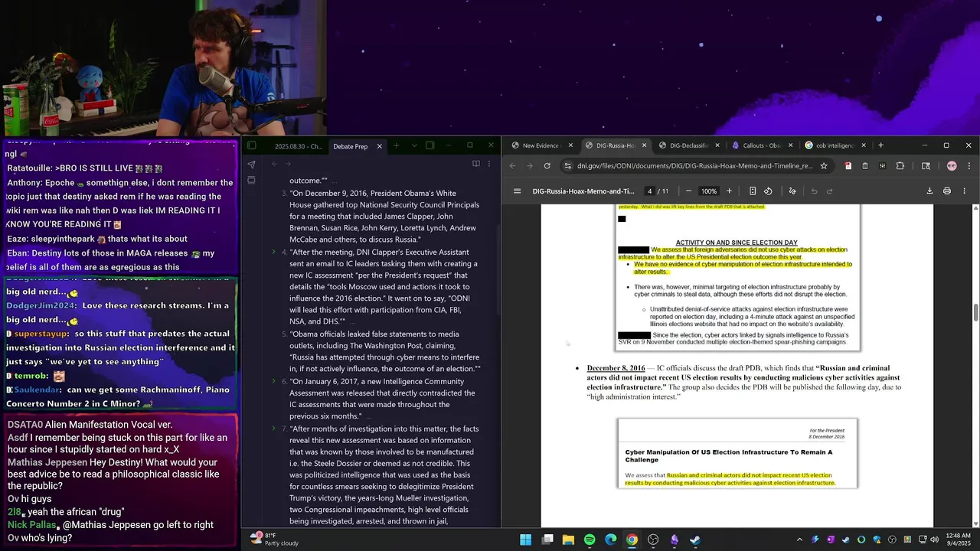Open Spotify from the taskbar
Image resolution: width=980 pixels, height=551 pixels.
[x=590, y=540]
